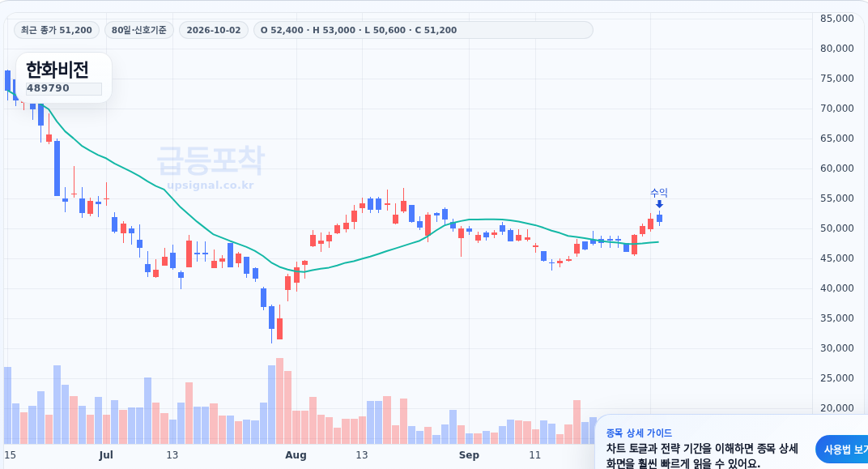Click the Aug month label on the time axis
Viewport: 868px width, 469px height.
point(296,454)
